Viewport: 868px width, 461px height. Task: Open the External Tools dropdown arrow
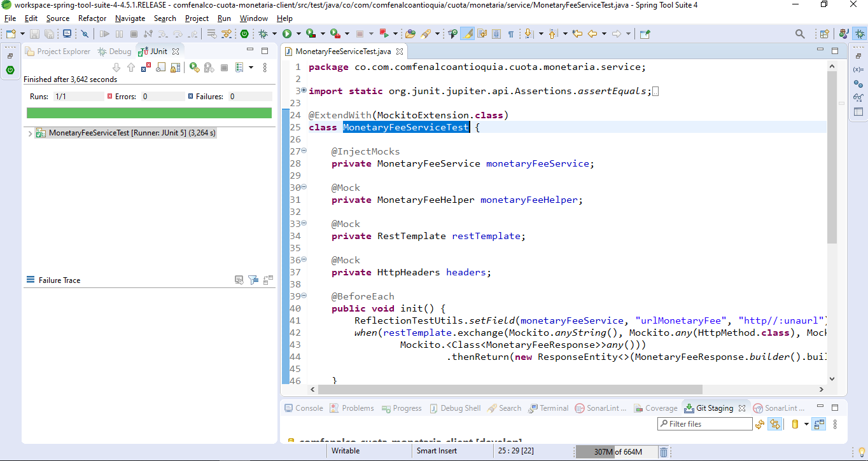tap(347, 34)
